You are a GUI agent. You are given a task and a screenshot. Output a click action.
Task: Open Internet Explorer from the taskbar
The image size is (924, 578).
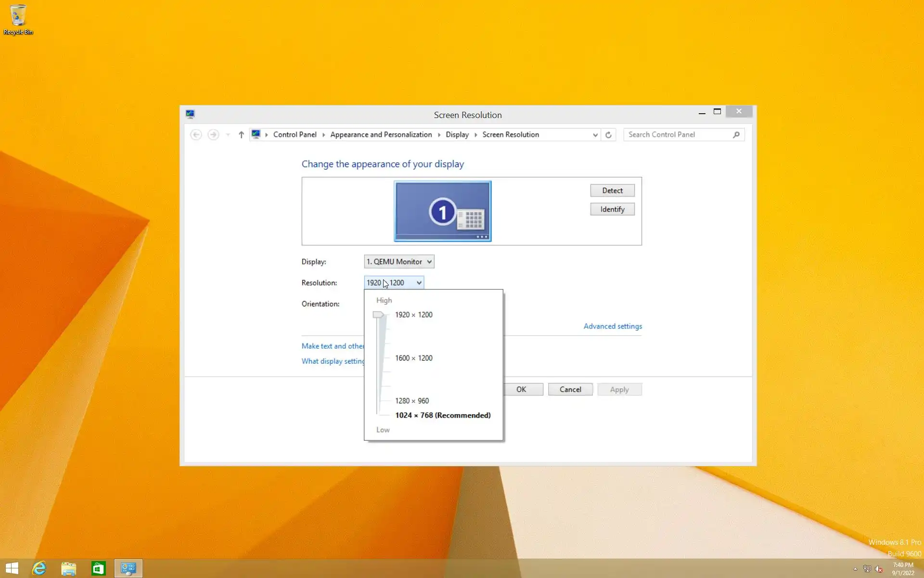click(x=39, y=568)
